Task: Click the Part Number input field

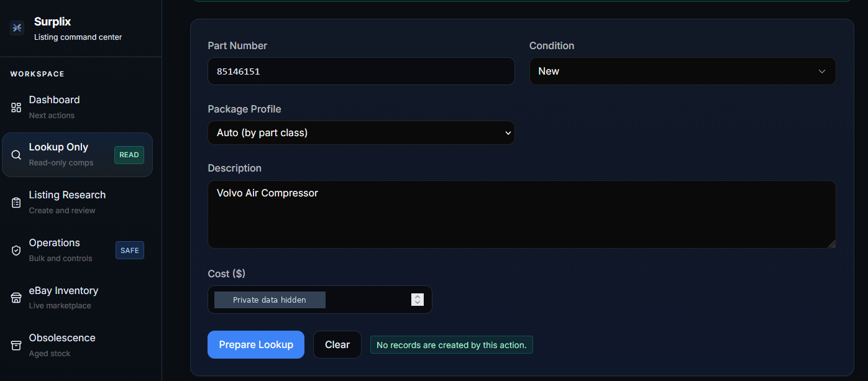Action: pyautogui.click(x=361, y=71)
